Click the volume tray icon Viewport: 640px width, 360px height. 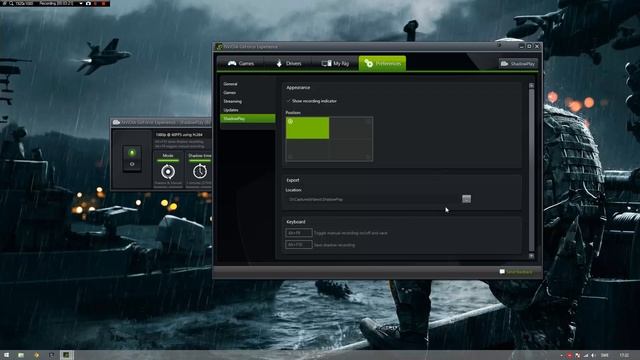593,356
